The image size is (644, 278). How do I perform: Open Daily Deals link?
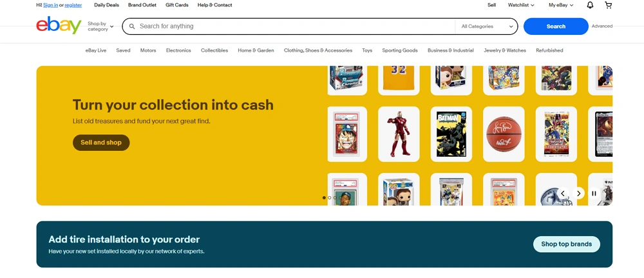tap(106, 5)
